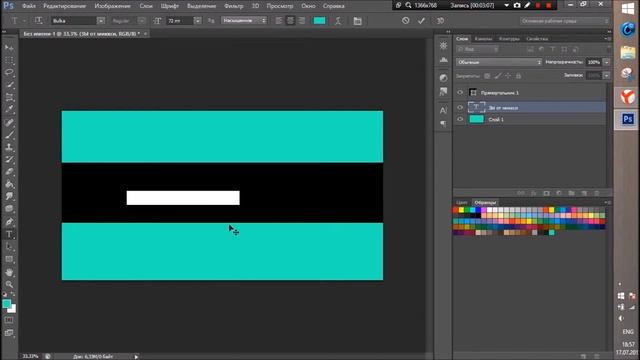Toggle type layer filter
640x360 pixels.
tap(553, 49)
